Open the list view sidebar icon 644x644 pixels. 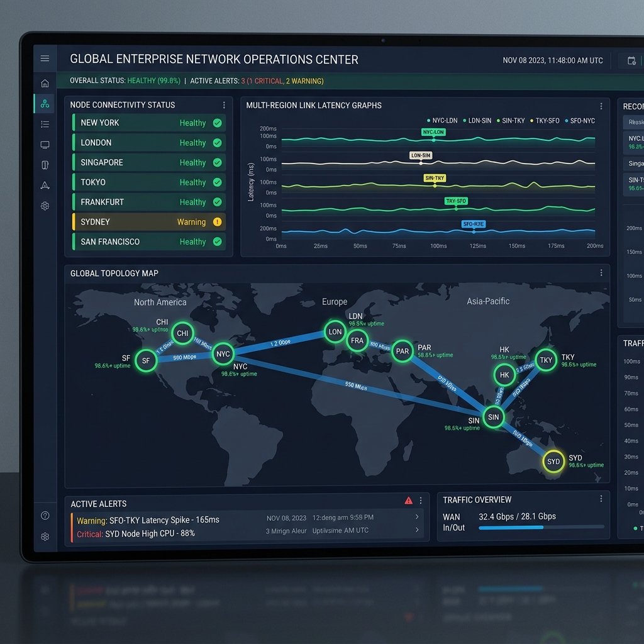pos(45,124)
